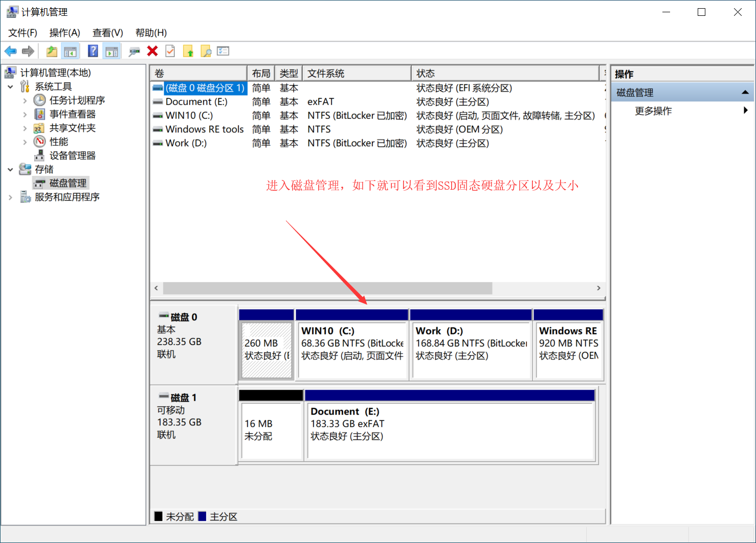Viewport: 756px width, 543px height.
Task: Click the red X delete icon
Action: 152,51
